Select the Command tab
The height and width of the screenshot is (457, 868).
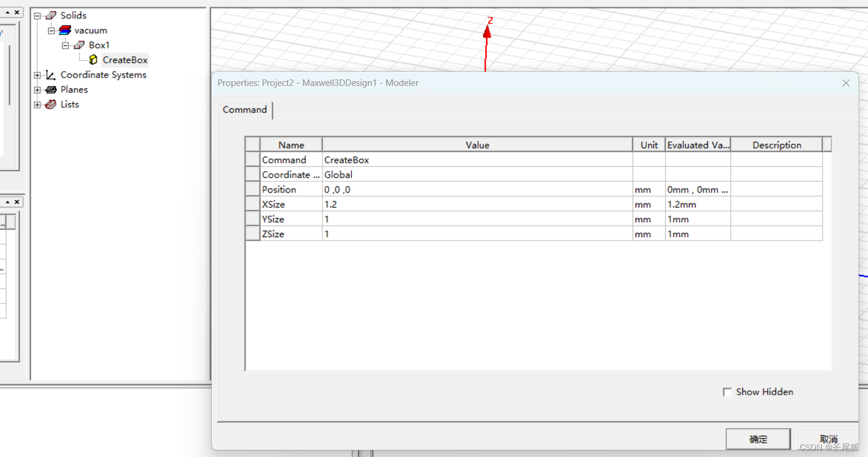click(x=245, y=110)
